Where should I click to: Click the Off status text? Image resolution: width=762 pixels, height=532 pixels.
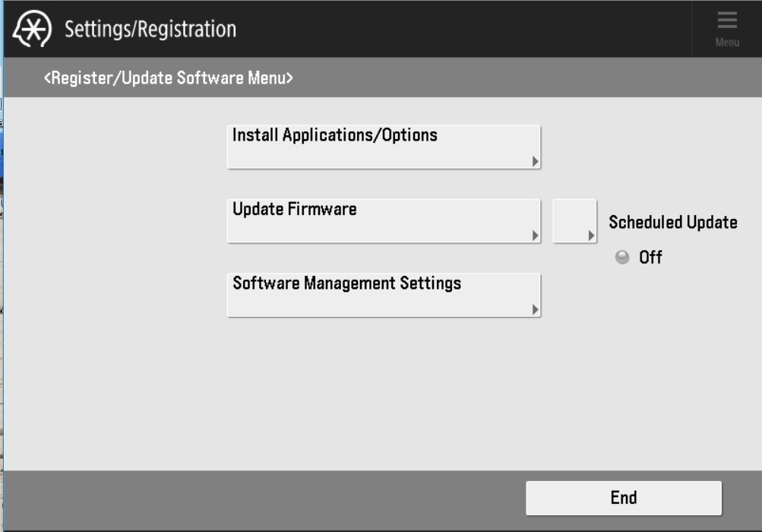tap(650, 258)
